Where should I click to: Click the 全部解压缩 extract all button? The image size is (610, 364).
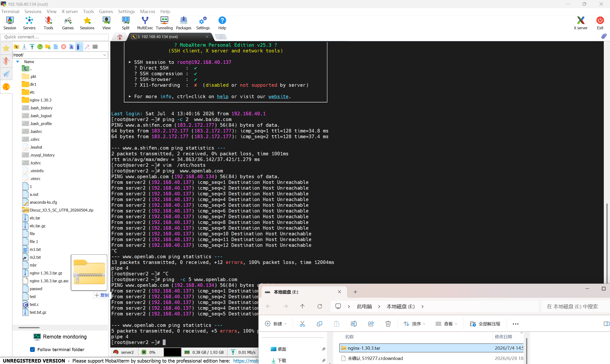click(x=485, y=324)
